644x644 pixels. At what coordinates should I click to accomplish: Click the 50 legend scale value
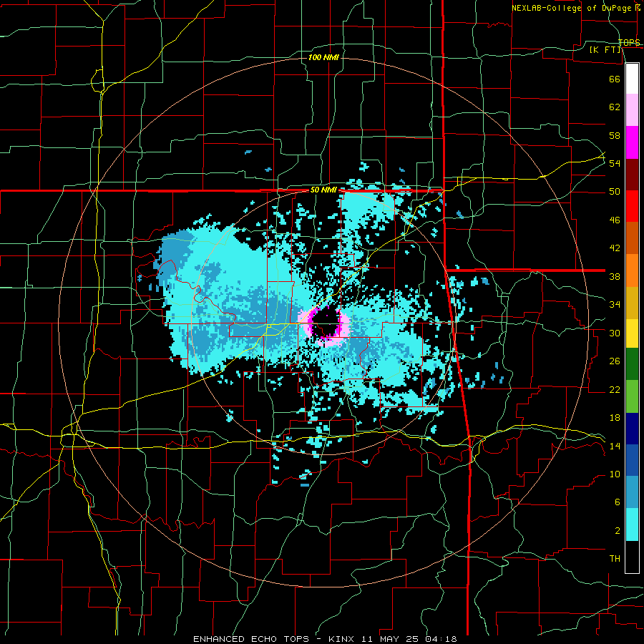tap(615, 191)
